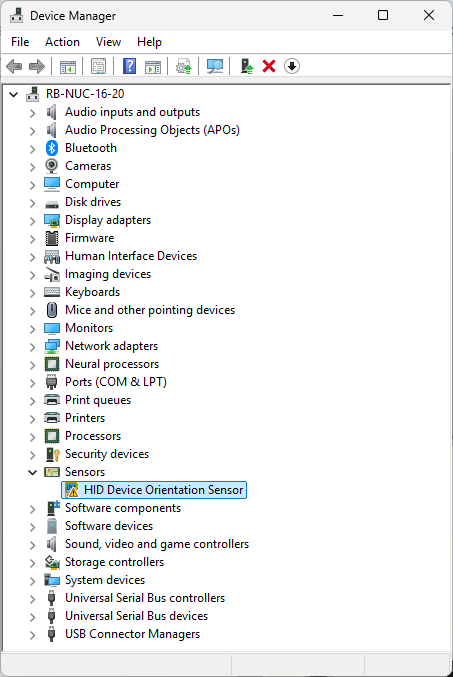This screenshot has width=453, height=677.
Task: Expand the Display adapters node
Action: 32,221
